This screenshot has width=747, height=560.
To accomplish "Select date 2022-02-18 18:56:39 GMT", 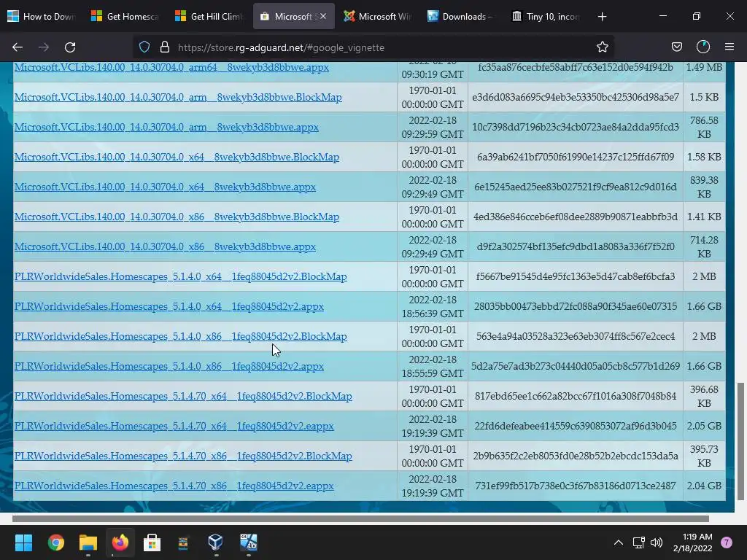I will pos(433,307).
